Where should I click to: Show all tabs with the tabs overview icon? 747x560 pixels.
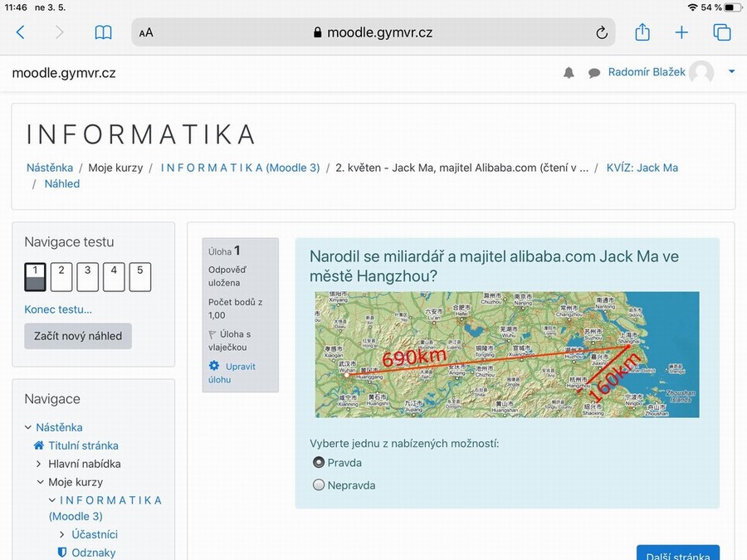[722, 32]
